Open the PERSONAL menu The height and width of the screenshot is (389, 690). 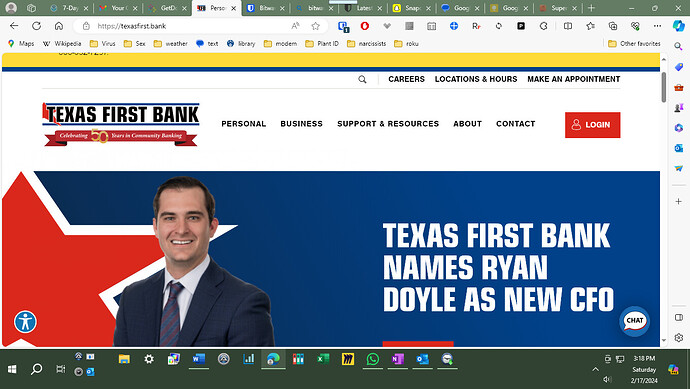(243, 124)
